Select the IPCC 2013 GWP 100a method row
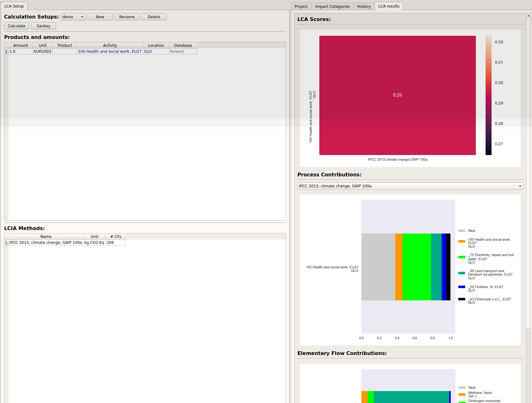Screen dimensions: 532x403 click(x=45, y=242)
